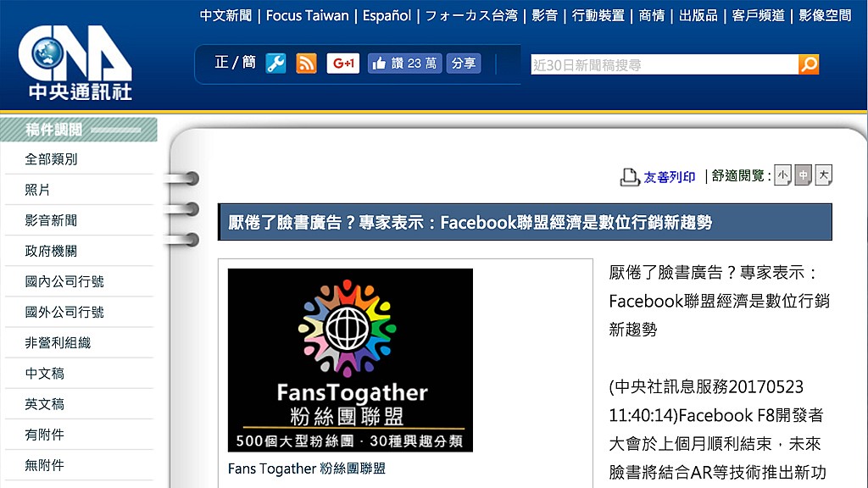Click the Google +1 button
This screenshot has height=488, width=868.
(343, 63)
